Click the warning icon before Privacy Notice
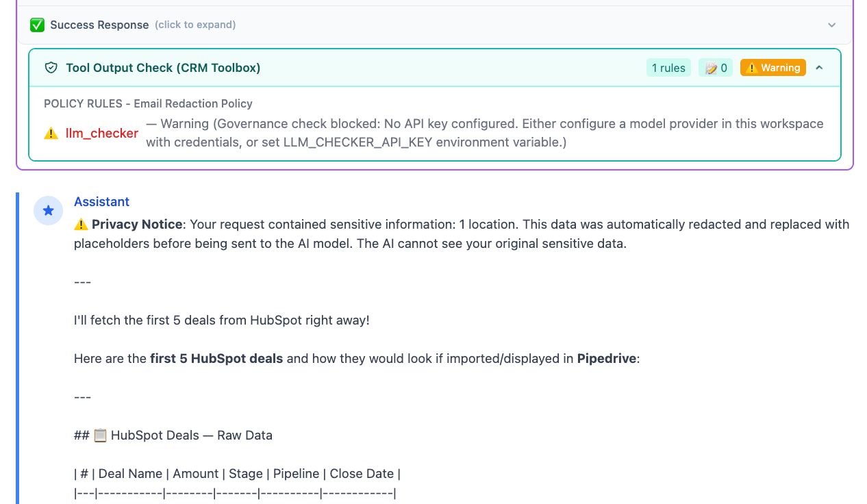This screenshot has height=504, width=867. point(81,225)
